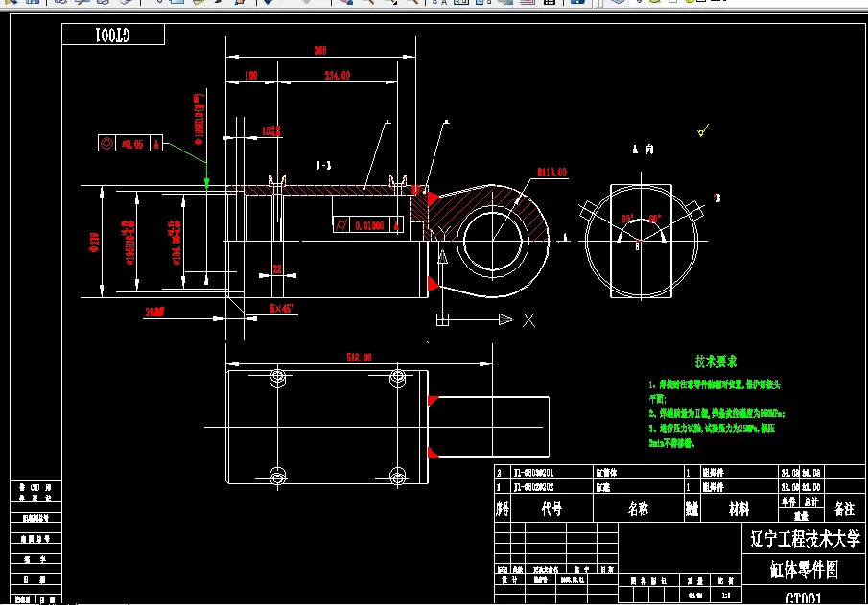Click the UCS Y axis arrowhead
Screen dimensions: 868x605
point(442,256)
